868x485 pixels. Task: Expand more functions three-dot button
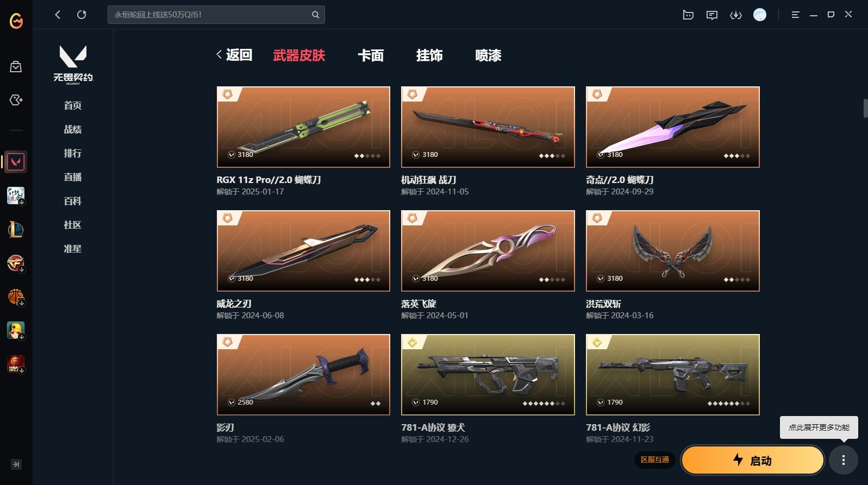(844, 461)
